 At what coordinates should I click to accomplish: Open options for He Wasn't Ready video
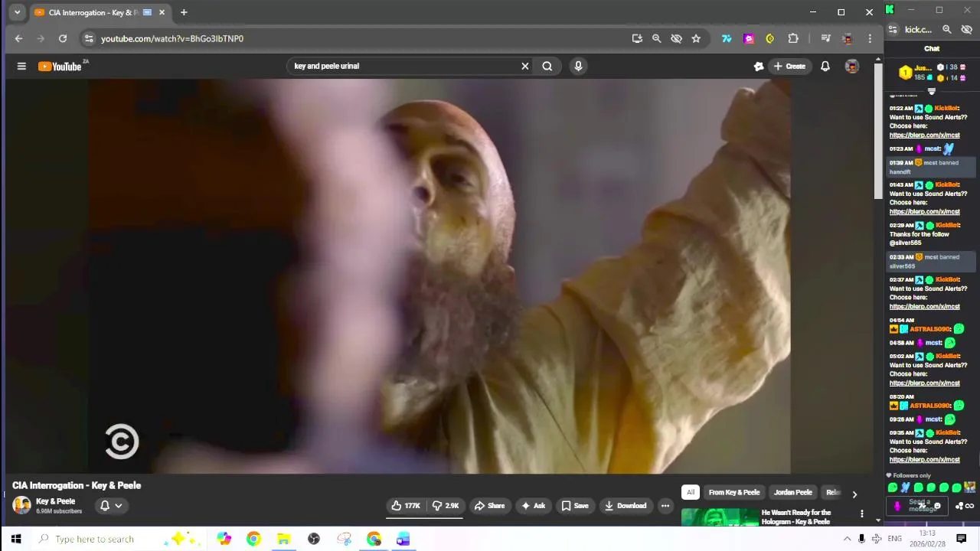862,514
